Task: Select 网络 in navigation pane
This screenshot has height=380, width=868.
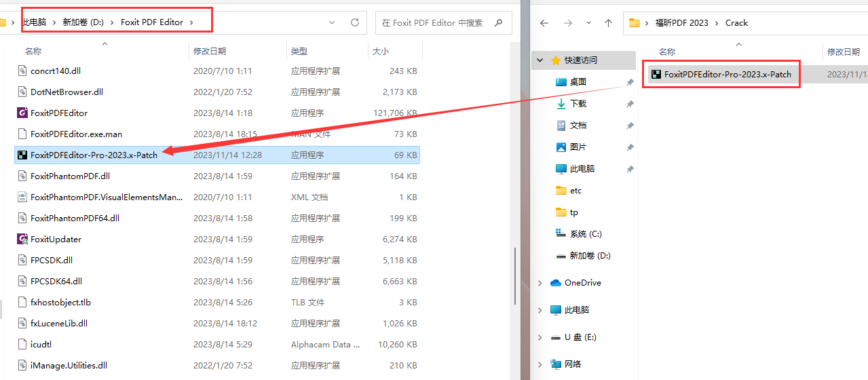Action: 573,364
